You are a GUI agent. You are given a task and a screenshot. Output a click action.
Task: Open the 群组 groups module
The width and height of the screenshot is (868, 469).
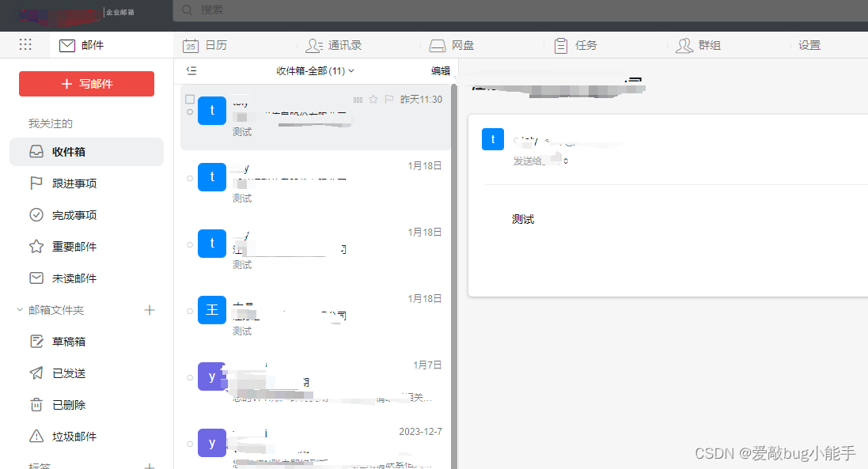pos(709,45)
